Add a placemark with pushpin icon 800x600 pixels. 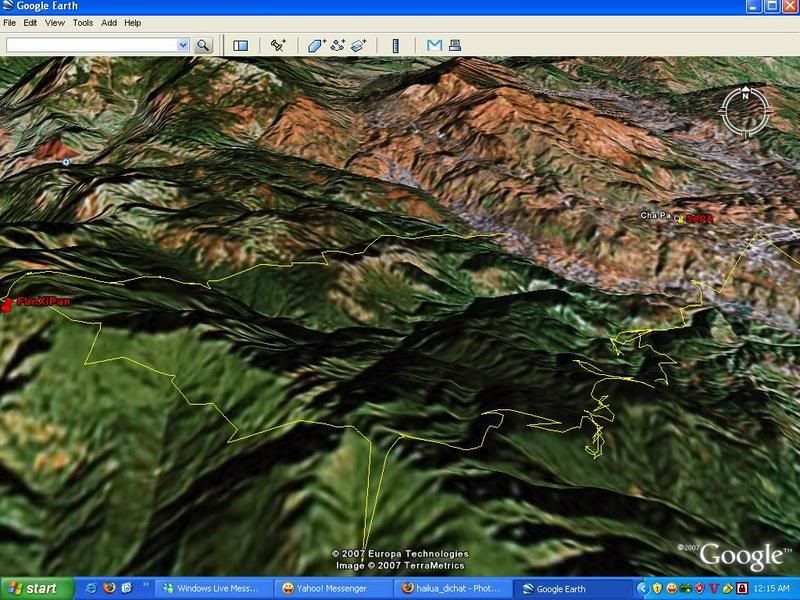pos(278,45)
